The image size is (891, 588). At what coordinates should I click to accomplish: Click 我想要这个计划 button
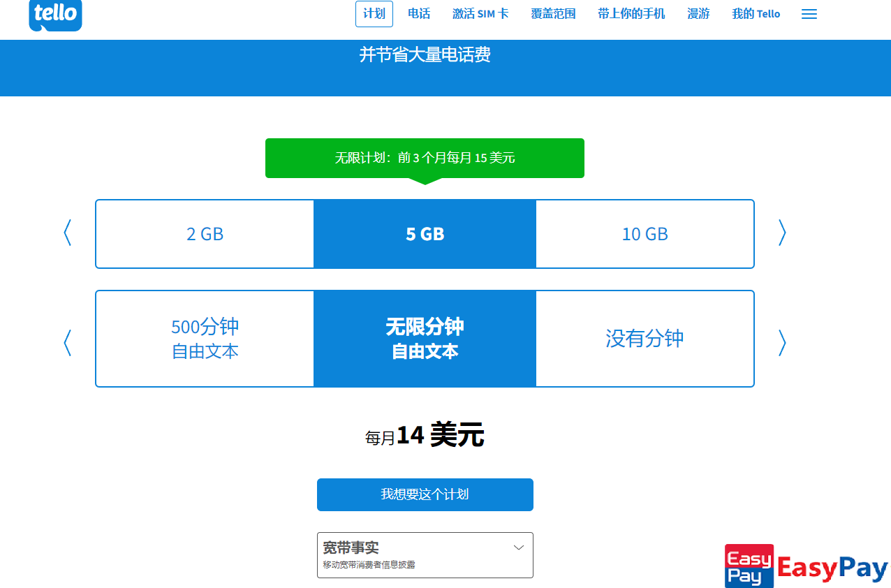tap(425, 494)
